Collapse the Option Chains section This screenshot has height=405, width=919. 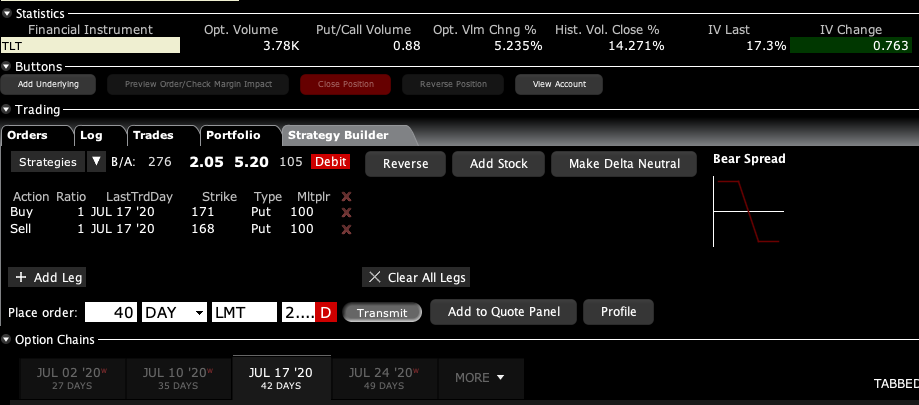click(8, 340)
